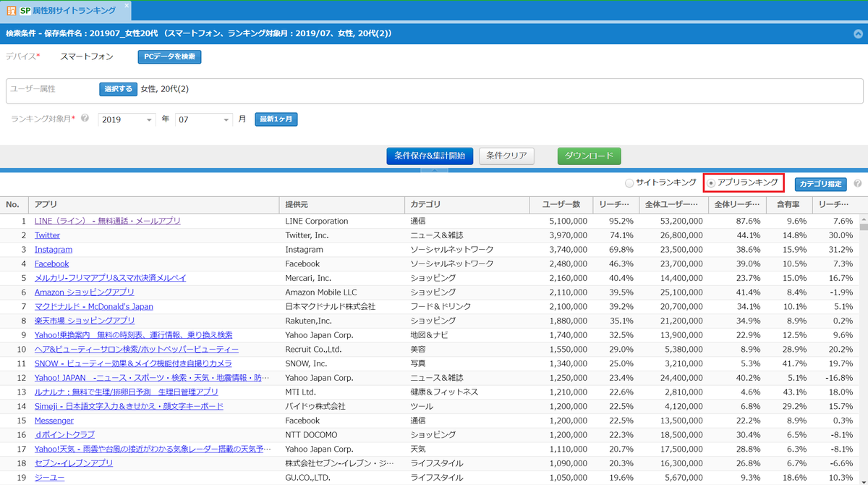This screenshot has height=485, width=868.
Task: Select the サイトランキング radio button
Action: click(x=629, y=183)
